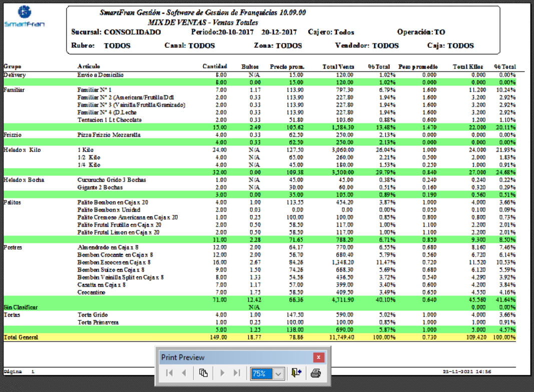The image size is (534, 392).
Task: Click the Envio a Domicilio article
Action: [101, 75]
